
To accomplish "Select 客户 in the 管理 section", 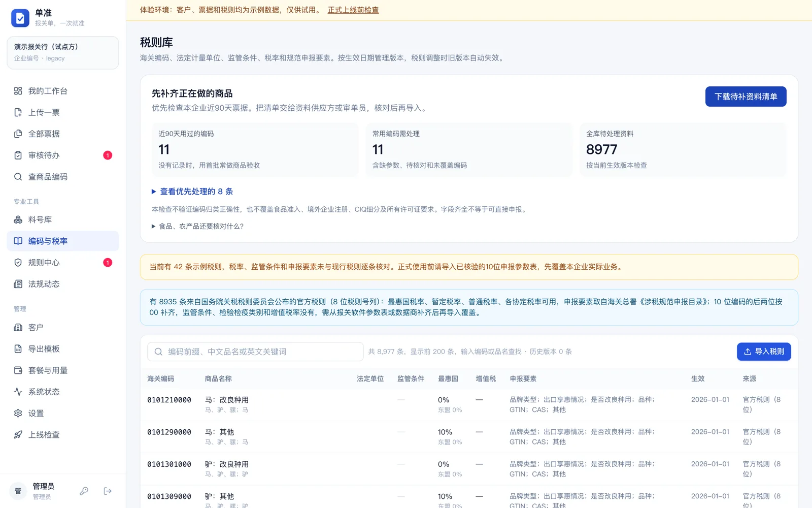I will 63,328.
